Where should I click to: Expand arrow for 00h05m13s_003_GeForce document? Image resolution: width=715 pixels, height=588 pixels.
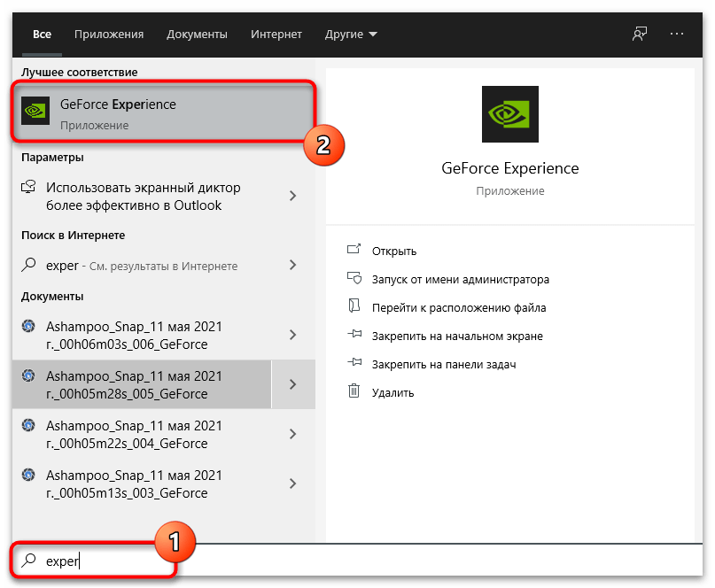(x=292, y=484)
